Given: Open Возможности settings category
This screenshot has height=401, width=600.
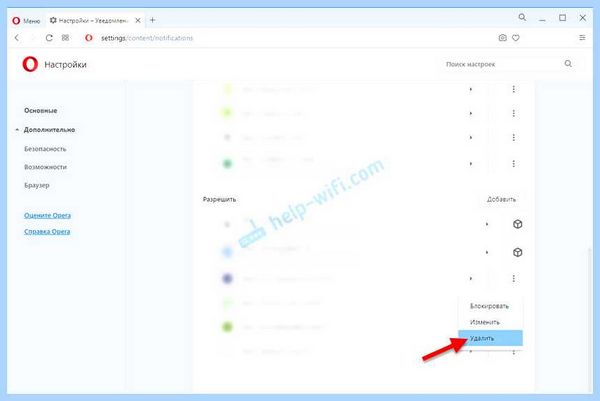Looking at the screenshot, I should 45,167.
